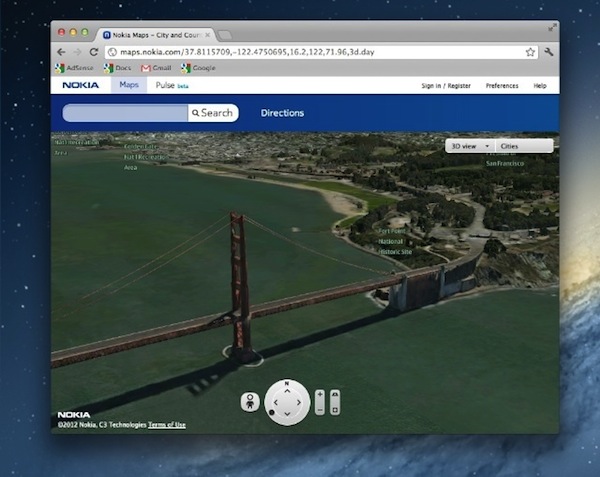Click the Search button

click(x=213, y=113)
